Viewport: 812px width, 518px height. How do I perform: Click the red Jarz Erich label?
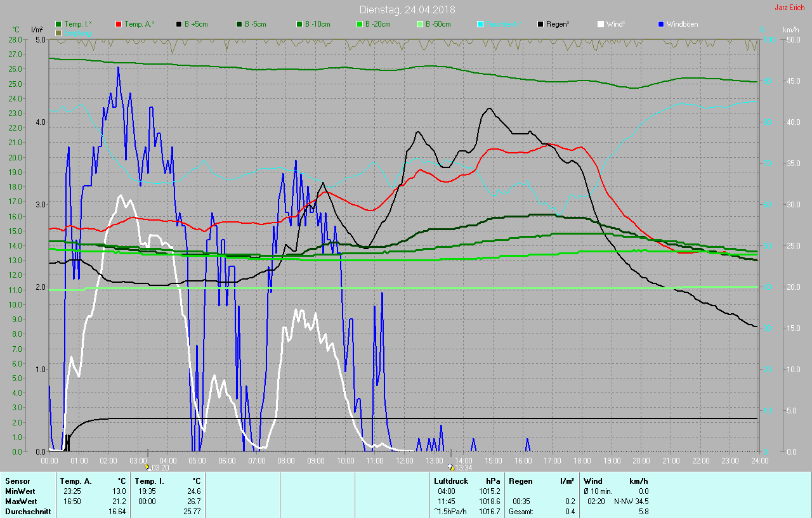(x=790, y=8)
